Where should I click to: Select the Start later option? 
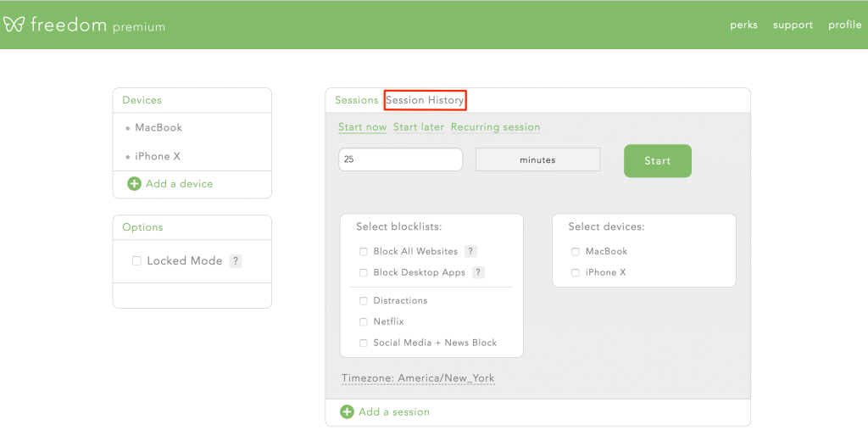[x=419, y=127]
